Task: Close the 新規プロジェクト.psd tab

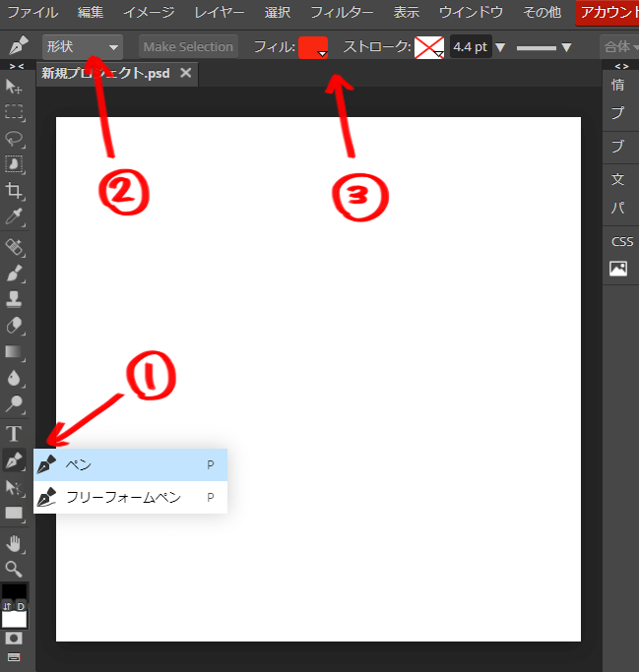Action: pos(186,73)
